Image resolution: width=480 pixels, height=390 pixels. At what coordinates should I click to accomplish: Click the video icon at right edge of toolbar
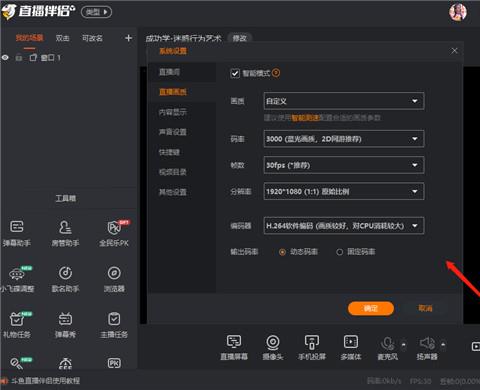point(476,346)
